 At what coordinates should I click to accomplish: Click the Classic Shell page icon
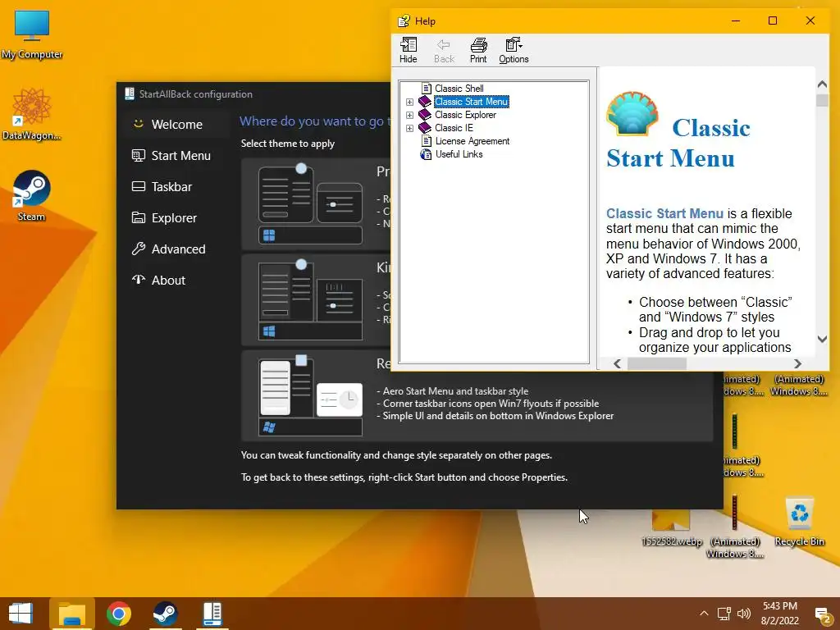tap(427, 89)
